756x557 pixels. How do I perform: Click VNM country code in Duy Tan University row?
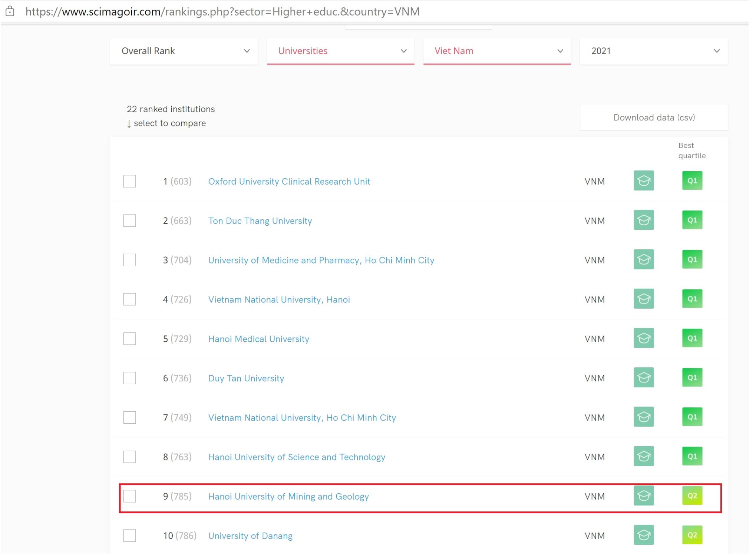[x=595, y=378]
